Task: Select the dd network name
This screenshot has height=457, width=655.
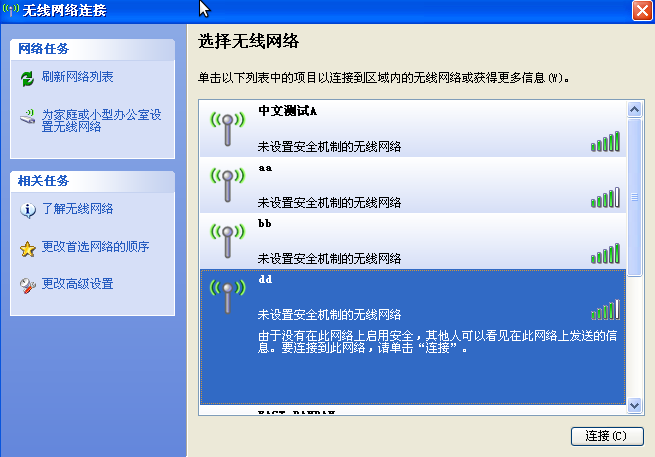Action: pyautogui.click(x=265, y=279)
